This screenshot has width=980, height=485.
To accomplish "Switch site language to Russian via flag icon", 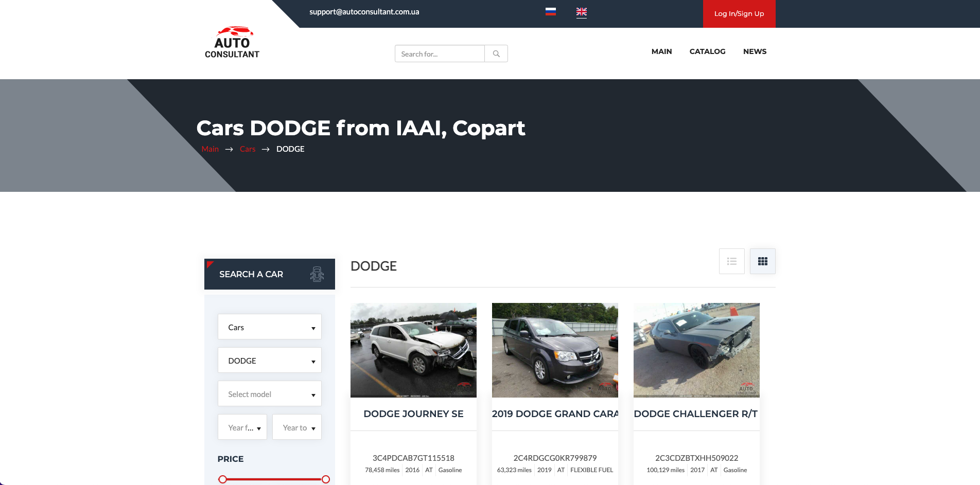I will click(550, 11).
